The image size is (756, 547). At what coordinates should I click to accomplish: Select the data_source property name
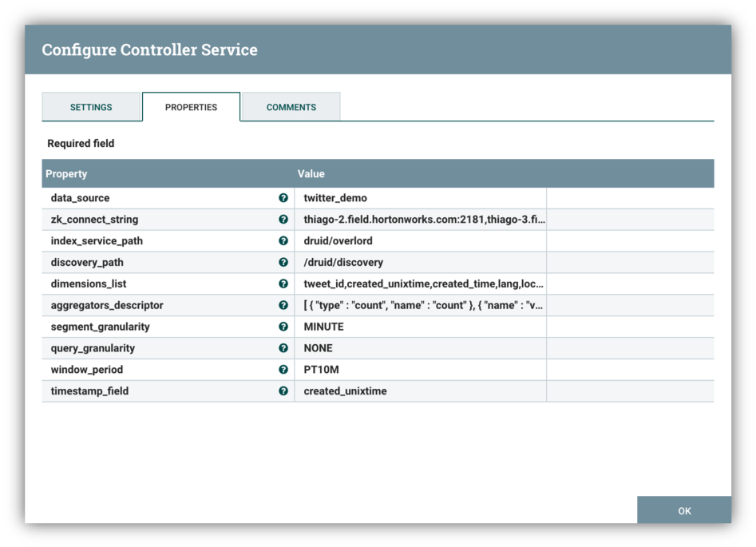pyautogui.click(x=80, y=198)
